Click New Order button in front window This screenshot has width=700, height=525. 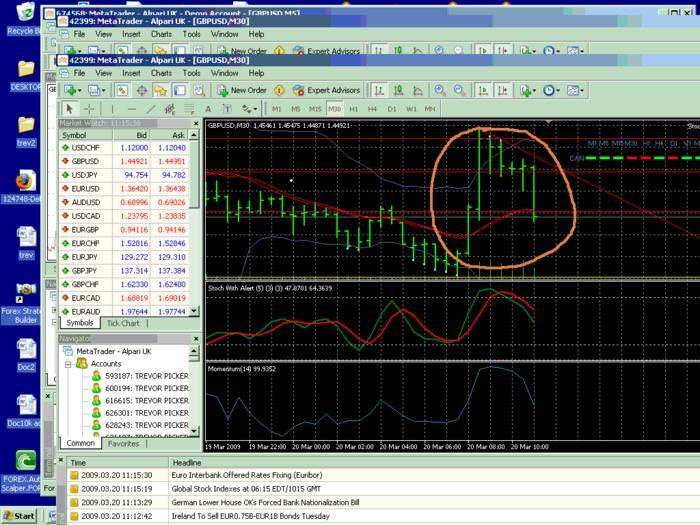(242, 90)
